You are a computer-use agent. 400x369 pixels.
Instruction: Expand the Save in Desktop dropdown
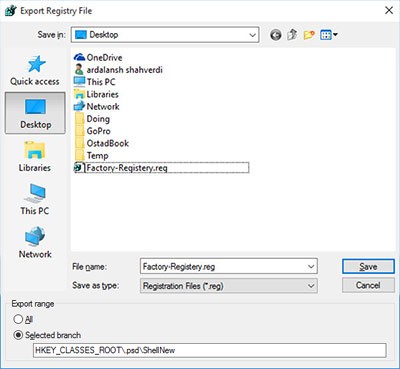click(x=253, y=35)
